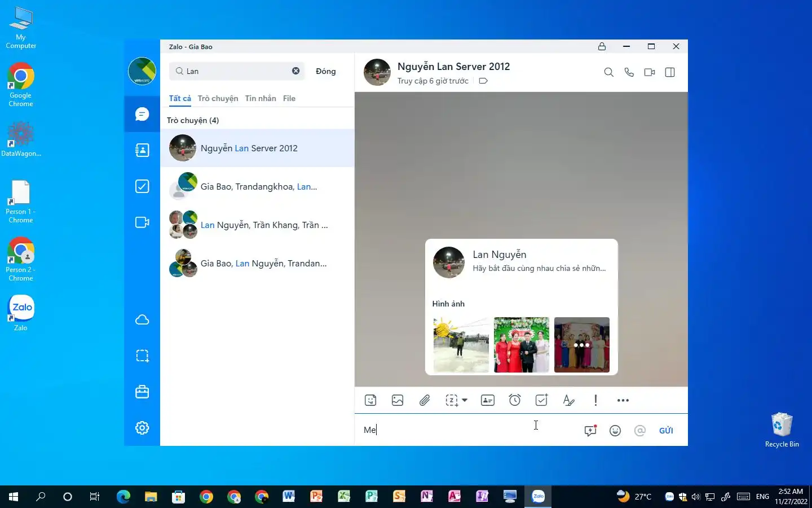This screenshot has height=508, width=812.
Task: Send a contact card via toolbar icon
Action: [x=488, y=400]
